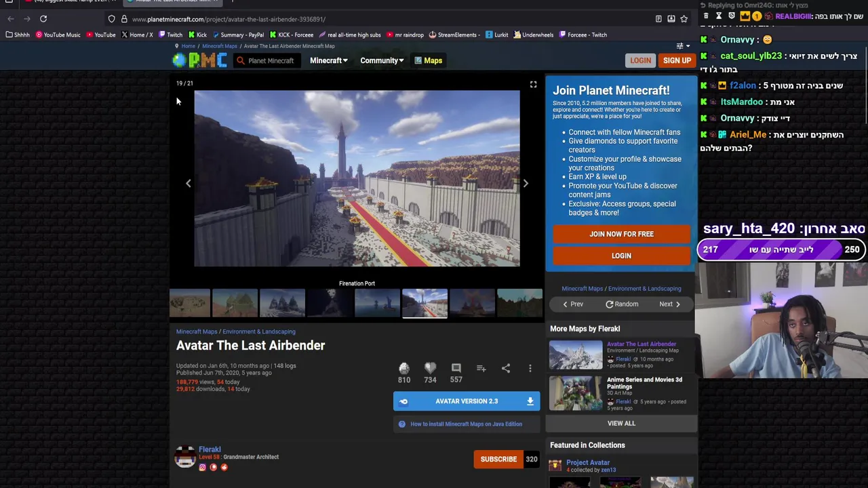Viewport: 868px width, 488px height.
Task: Open the Anime paintings map thumbnail
Action: tap(576, 393)
